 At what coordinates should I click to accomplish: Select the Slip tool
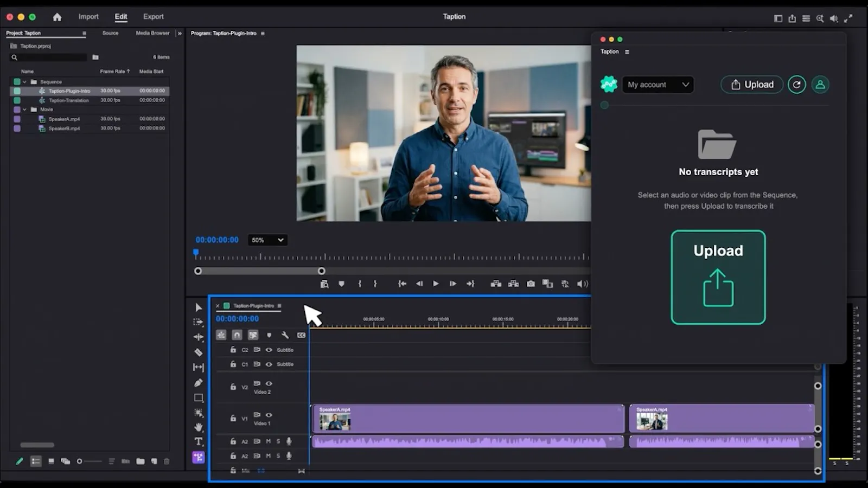(199, 368)
